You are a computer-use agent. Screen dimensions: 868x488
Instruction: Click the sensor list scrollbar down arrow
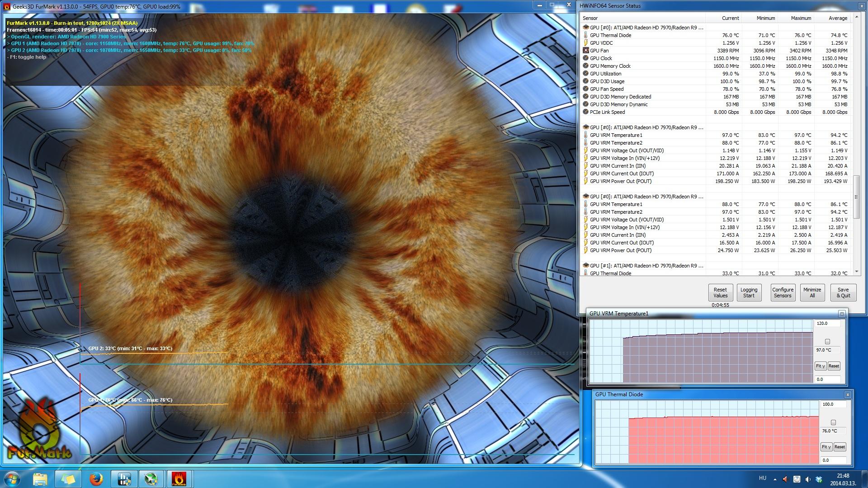click(856, 272)
